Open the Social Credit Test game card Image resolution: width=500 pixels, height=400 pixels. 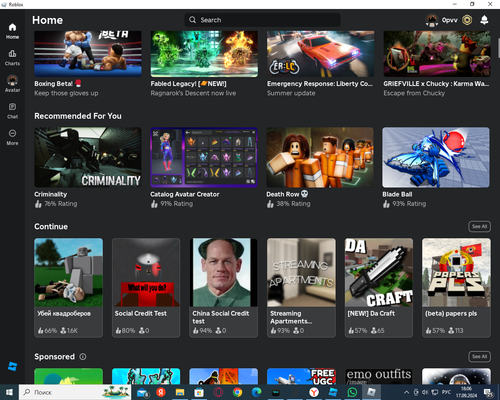click(146, 288)
